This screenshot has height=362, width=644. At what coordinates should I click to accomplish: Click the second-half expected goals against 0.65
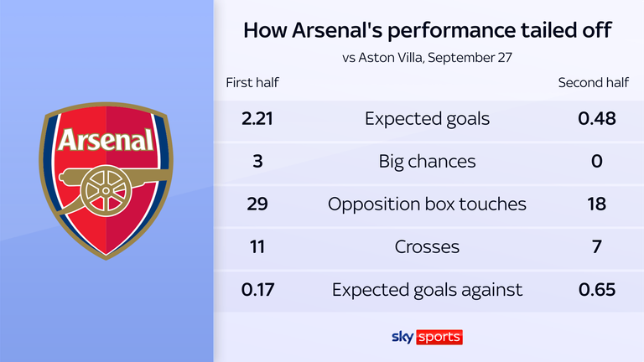[x=597, y=290]
